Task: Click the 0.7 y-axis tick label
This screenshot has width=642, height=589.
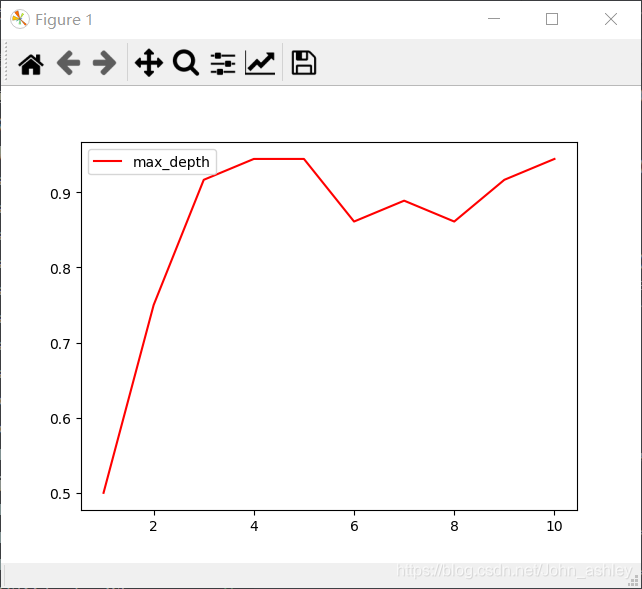Action: pyautogui.click(x=60, y=344)
